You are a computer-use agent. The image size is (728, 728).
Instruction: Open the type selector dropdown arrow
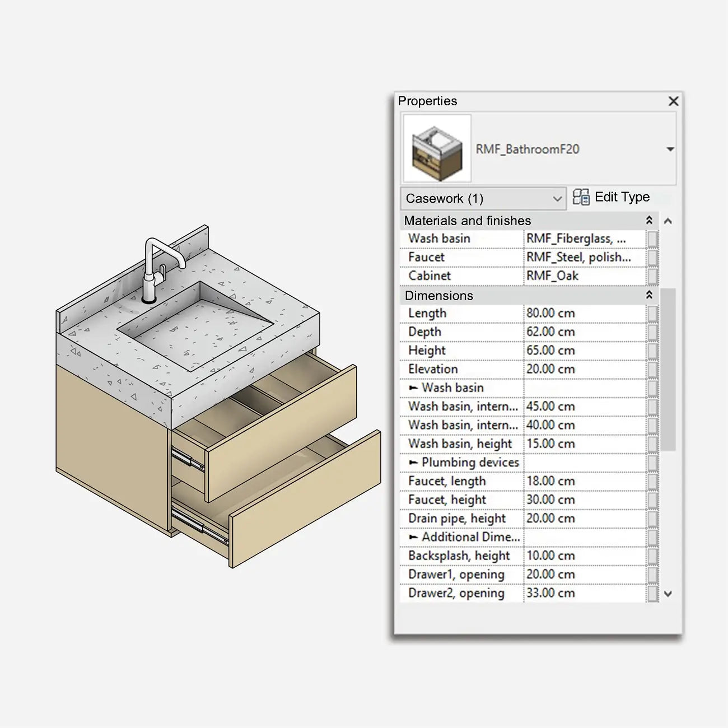670,150
